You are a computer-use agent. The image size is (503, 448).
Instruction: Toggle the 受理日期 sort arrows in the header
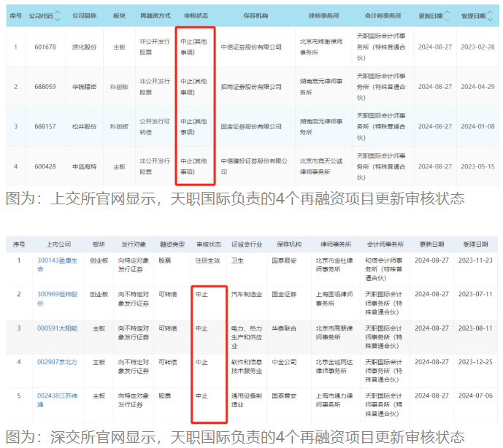[490, 15]
